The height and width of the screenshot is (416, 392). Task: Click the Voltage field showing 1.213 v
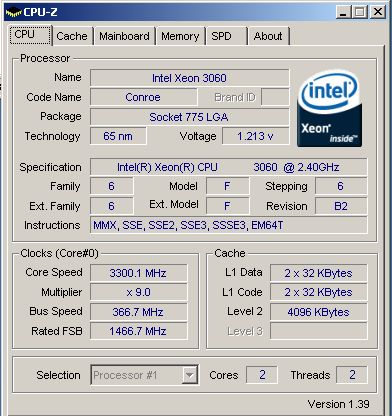click(255, 136)
